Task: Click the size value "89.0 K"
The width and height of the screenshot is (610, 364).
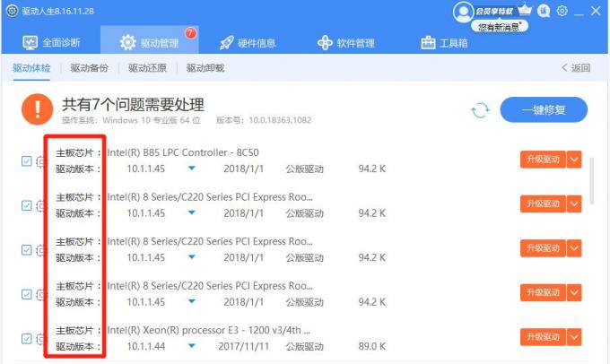Action: click(372, 346)
